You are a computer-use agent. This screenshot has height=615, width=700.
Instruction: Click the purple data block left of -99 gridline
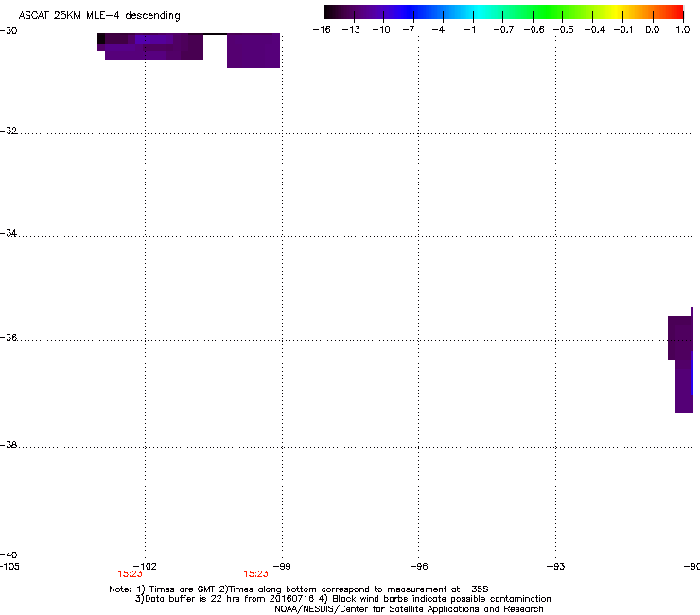click(x=254, y=50)
